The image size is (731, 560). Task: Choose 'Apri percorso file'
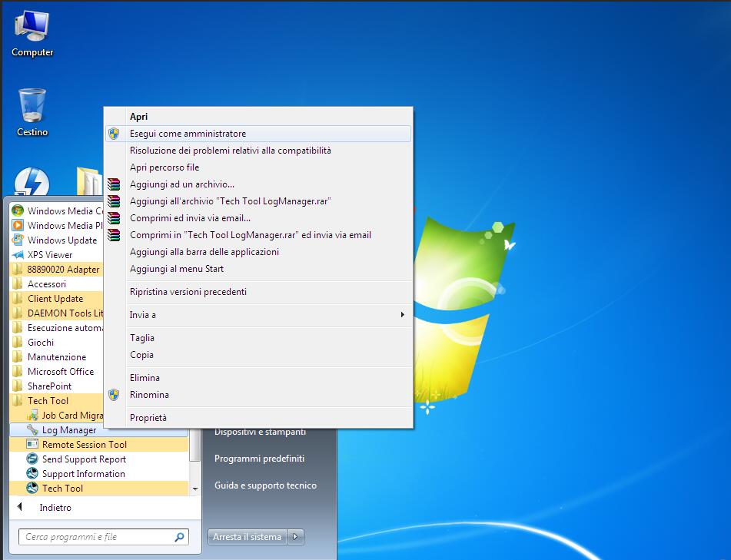pyautogui.click(x=258, y=167)
